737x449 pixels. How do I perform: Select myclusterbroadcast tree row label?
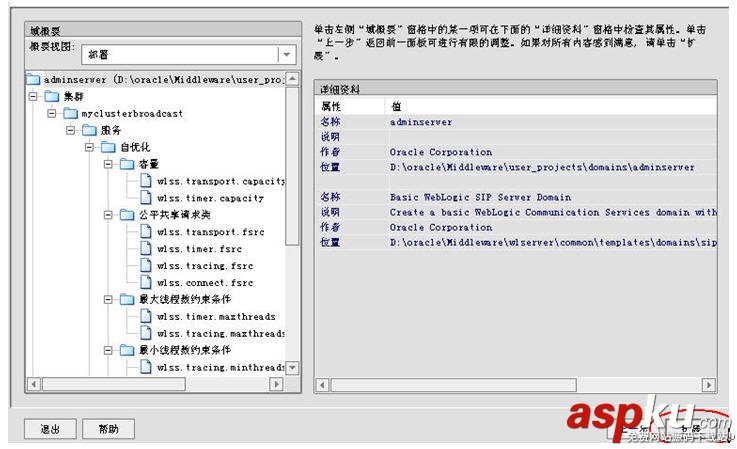click(132, 113)
